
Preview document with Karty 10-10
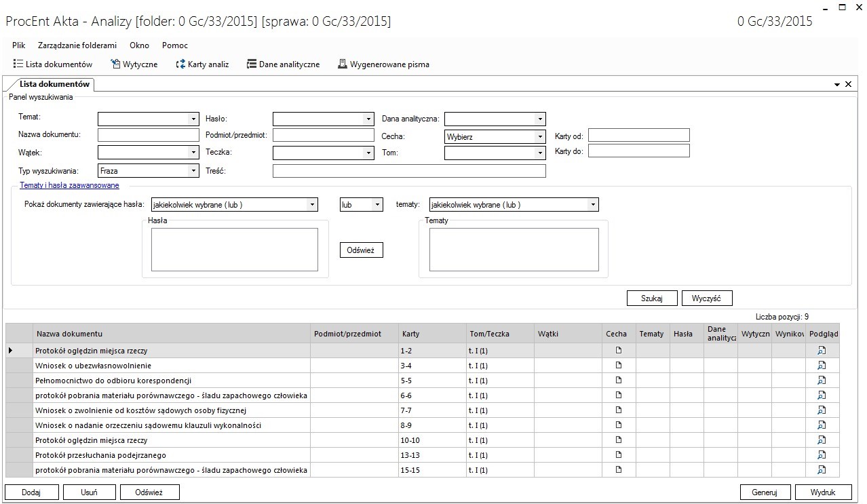click(x=822, y=440)
